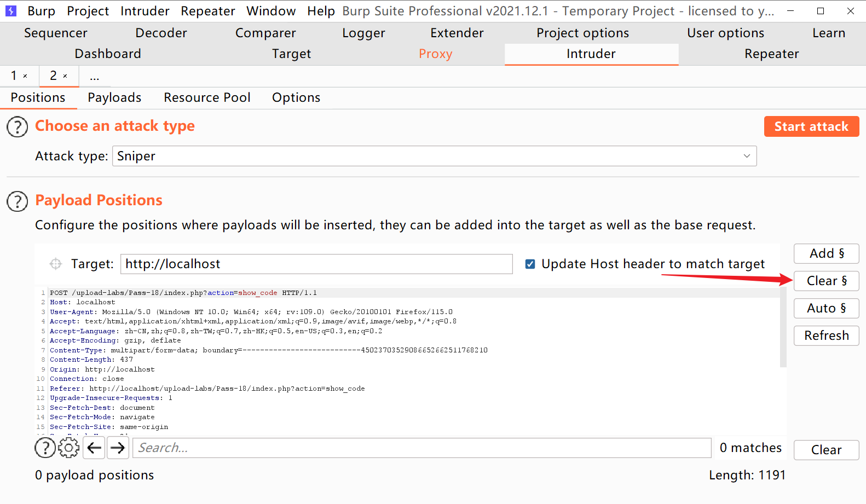Click the Connection: close line
The height and width of the screenshot is (504, 866).
[87, 379]
